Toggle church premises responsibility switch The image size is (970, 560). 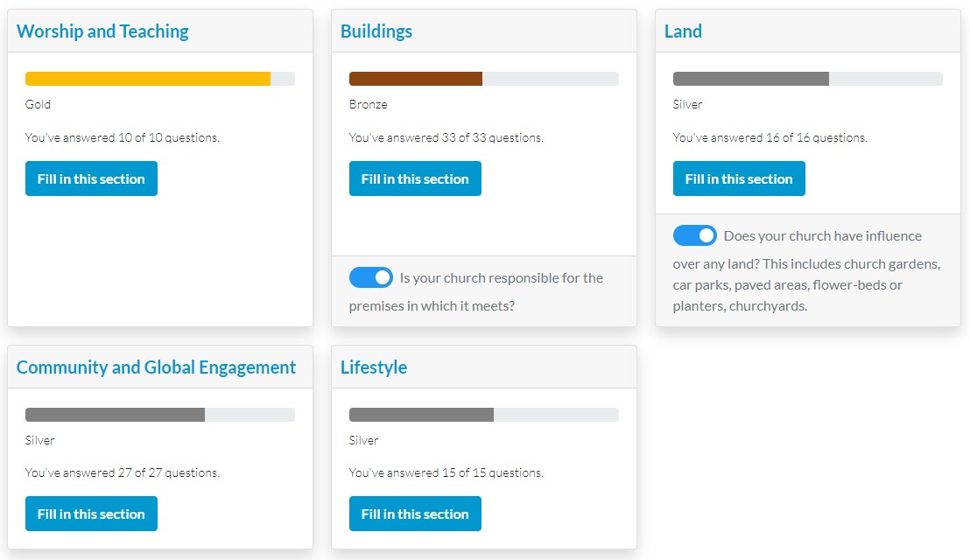370,277
